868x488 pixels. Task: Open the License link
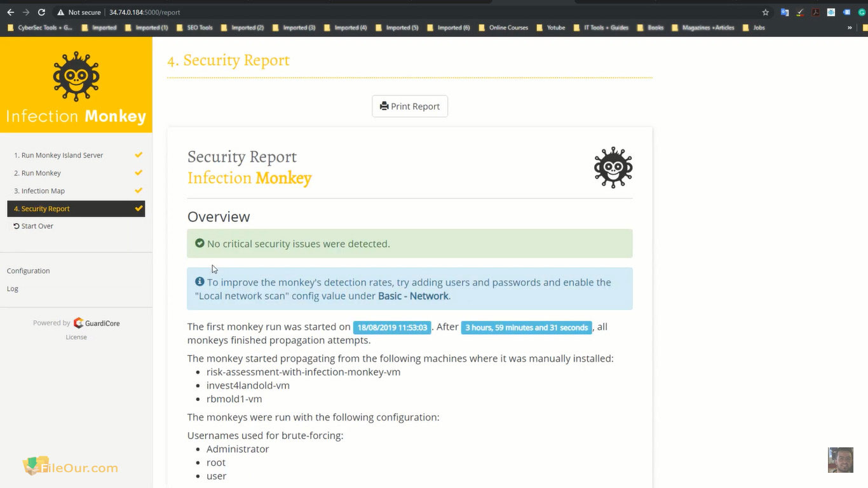(76, 337)
